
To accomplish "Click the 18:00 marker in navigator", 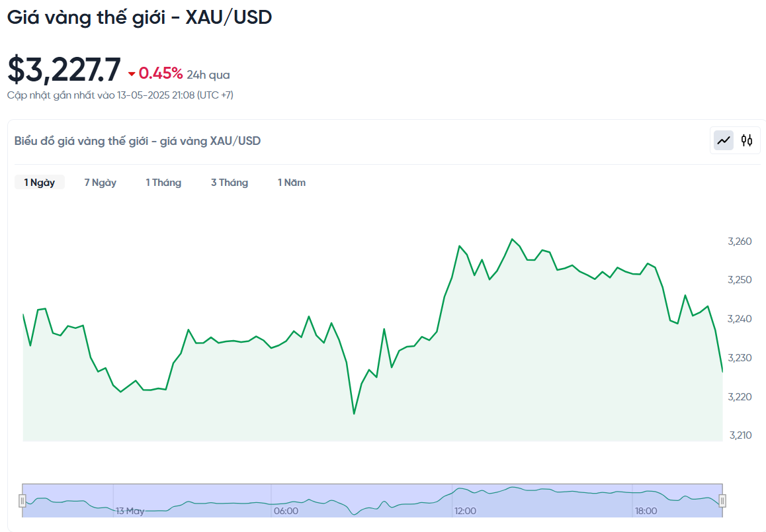I will pos(646,511).
